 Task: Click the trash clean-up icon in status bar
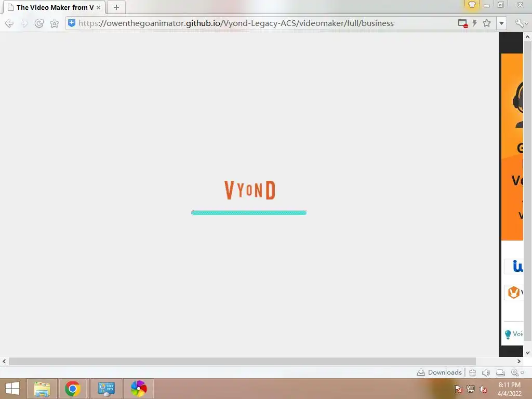coord(472,373)
